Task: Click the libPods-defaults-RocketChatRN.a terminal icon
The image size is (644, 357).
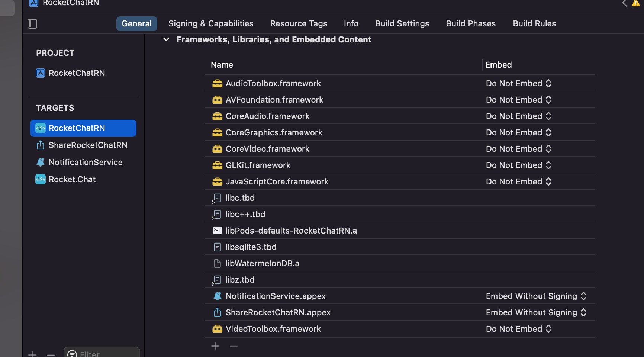Action: [x=217, y=231]
